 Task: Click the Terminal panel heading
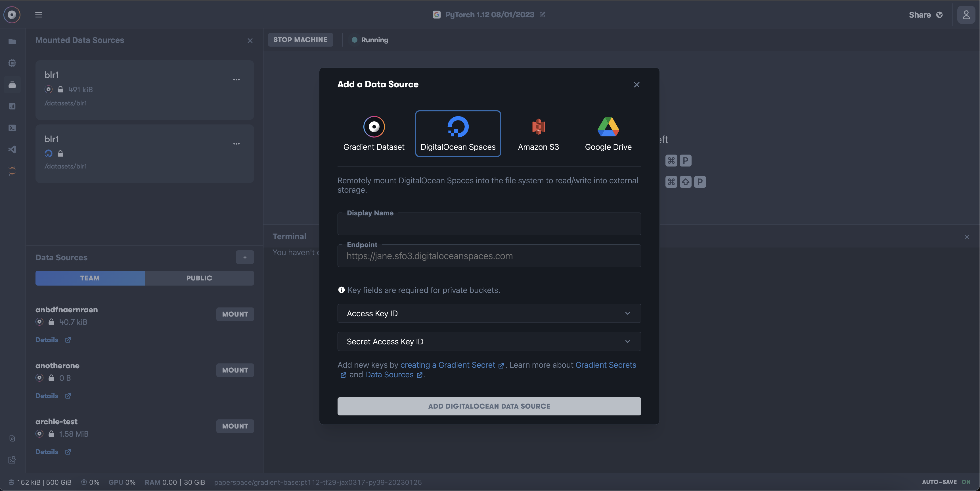pyautogui.click(x=289, y=236)
